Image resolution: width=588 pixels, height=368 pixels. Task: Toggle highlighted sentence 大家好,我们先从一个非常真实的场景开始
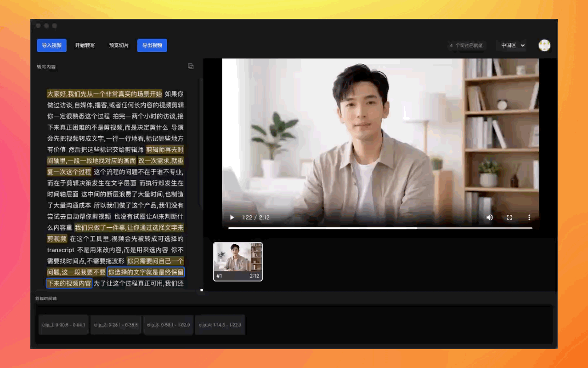click(x=104, y=94)
